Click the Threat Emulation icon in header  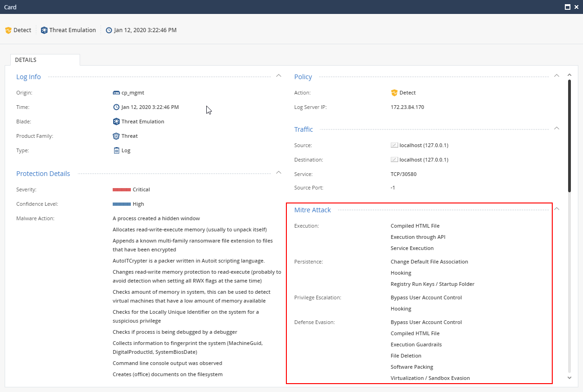pos(44,30)
